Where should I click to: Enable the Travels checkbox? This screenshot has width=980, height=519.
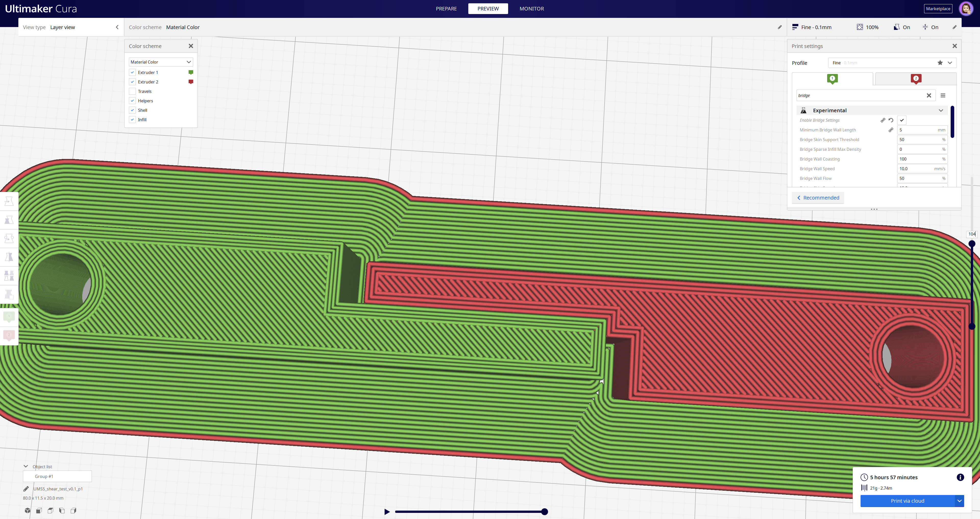[x=132, y=91]
